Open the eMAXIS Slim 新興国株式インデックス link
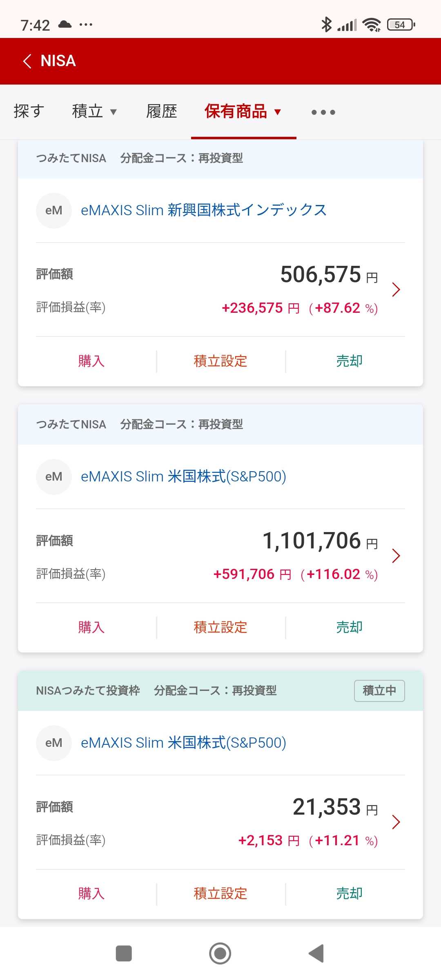The width and height of the screenshot is (441, 980). pyautogui.click(x=203, y=210)
